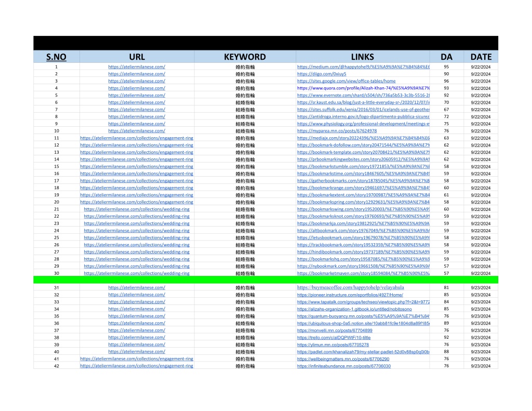Open the bookmark-dofollow.com story link
This screenshot has width=532, height=411.
coord(363,145)
